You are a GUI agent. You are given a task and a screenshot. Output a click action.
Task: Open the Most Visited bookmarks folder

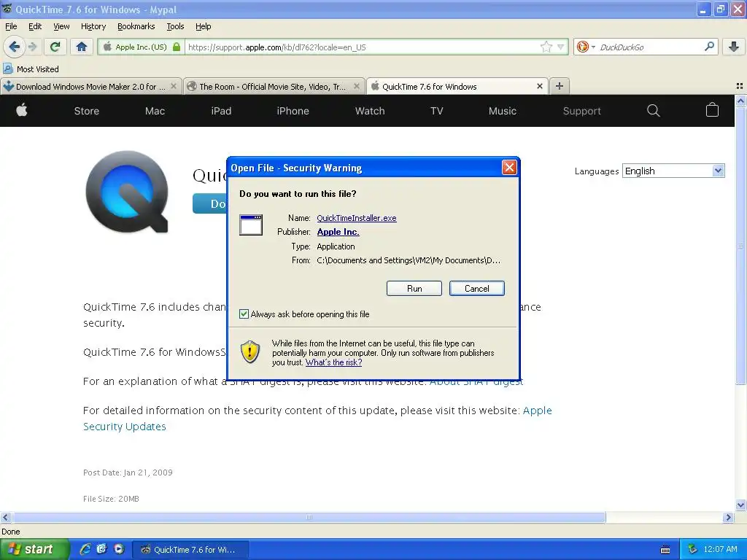click(x=31, y=69)
